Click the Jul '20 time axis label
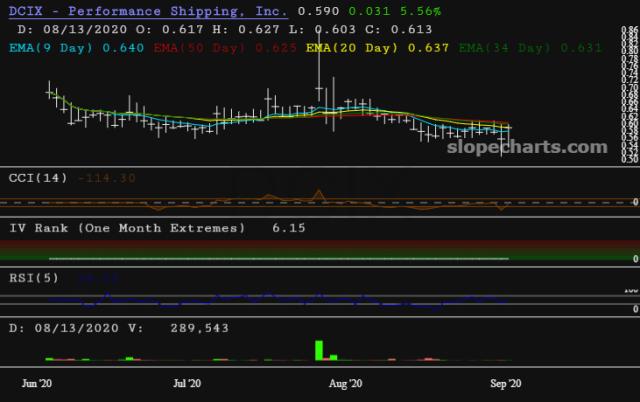 (x=187, y=384)
